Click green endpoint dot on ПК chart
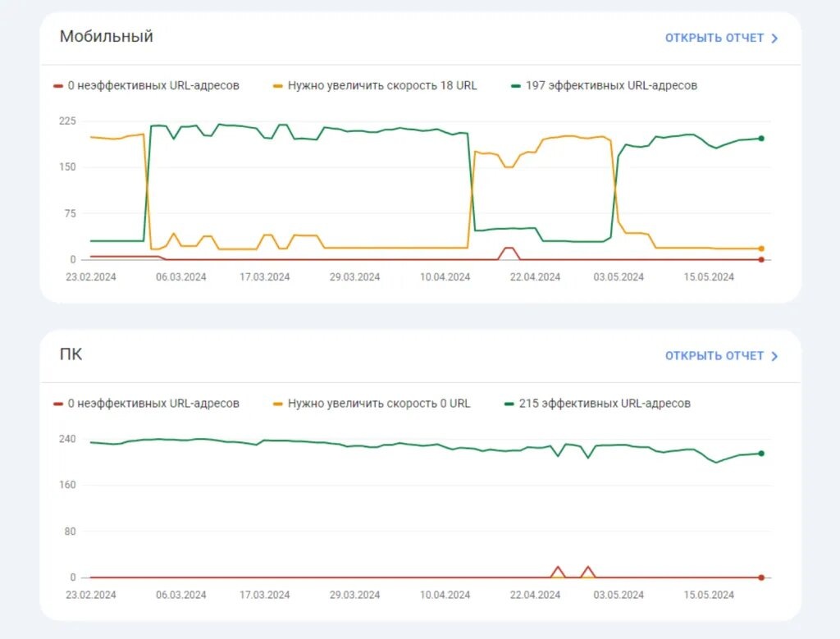Image resolution: width=840 pixels, height=639 pixels. (x=761, y=454)
